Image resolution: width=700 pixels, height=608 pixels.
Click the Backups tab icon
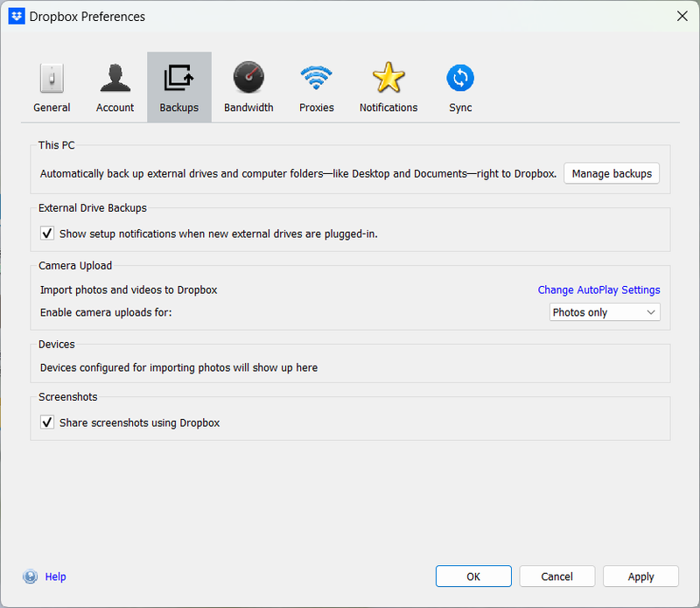[x=178, y=79]
